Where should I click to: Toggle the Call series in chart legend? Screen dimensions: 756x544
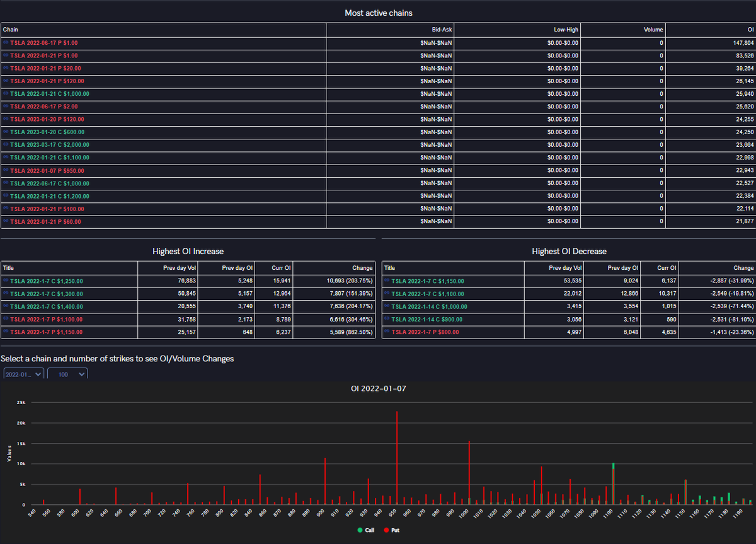[x=365, y=530]
